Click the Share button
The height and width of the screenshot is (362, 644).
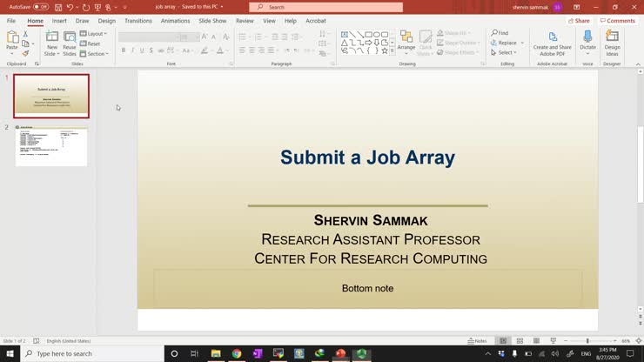click(x=579, y=21)
